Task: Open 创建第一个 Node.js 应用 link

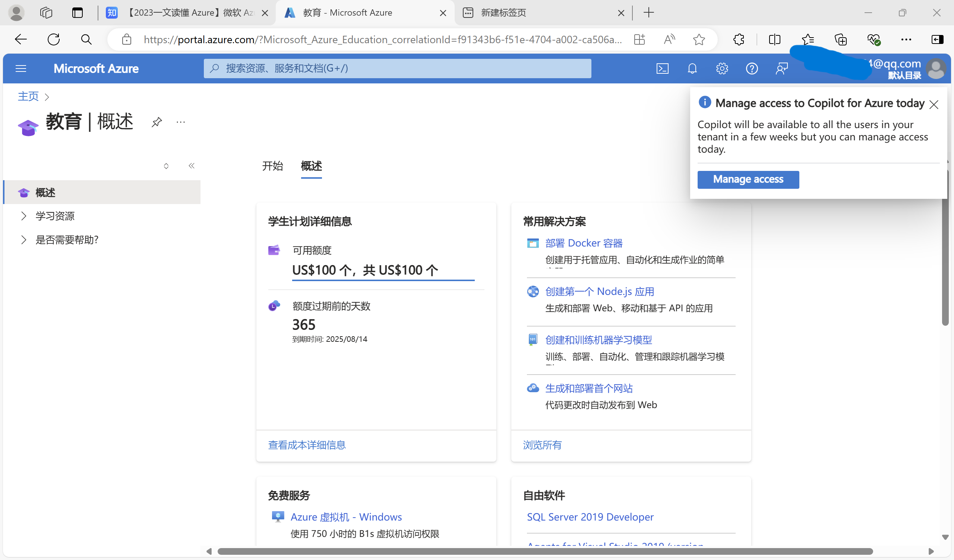Action: coord(600,291)
